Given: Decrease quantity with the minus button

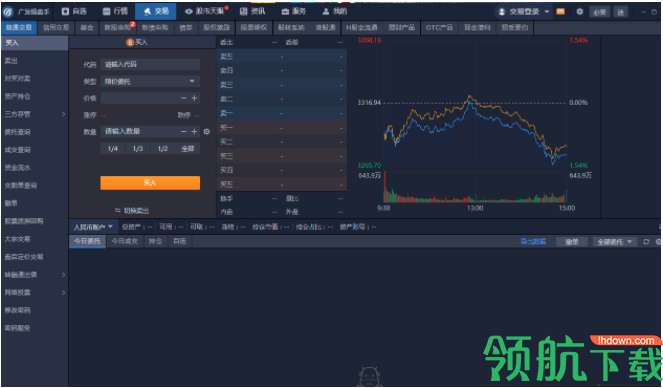Looking at the screenshot, I should tap(184, 131).
